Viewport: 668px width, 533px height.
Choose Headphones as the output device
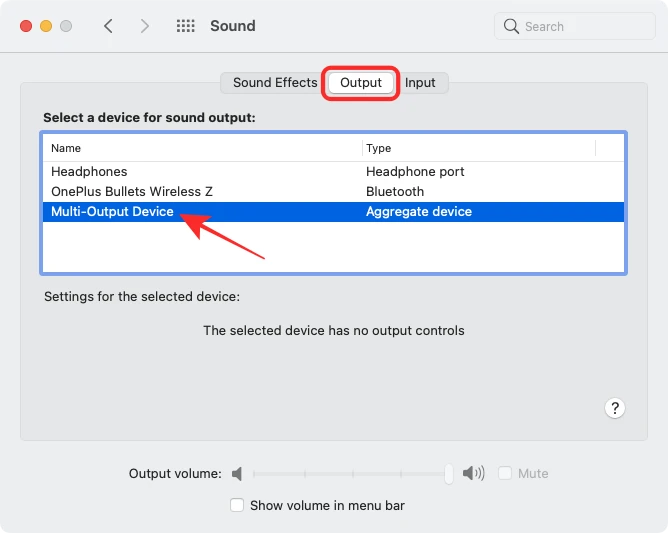[x=89, y=172]
